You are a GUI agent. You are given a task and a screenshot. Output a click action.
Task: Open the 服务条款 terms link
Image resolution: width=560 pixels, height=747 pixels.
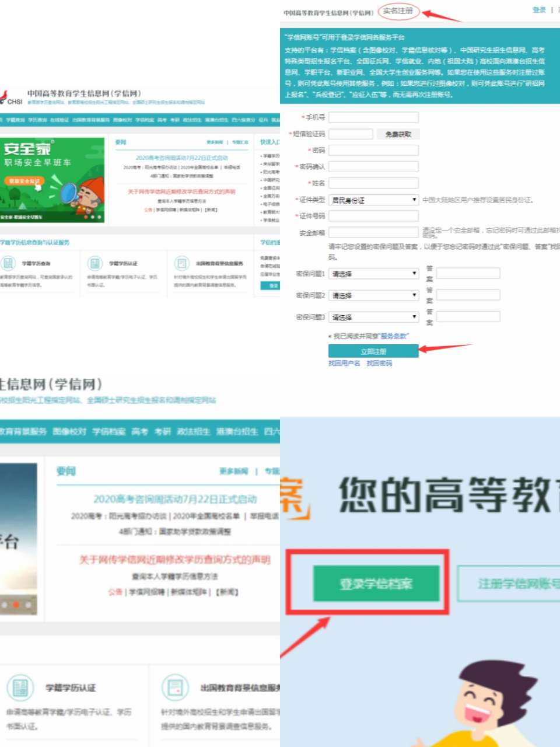(394, 336)
